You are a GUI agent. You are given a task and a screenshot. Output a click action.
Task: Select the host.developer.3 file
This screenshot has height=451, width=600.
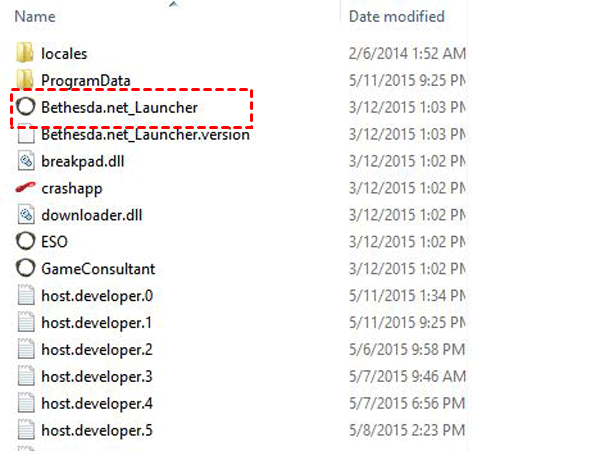click(97, 377)
